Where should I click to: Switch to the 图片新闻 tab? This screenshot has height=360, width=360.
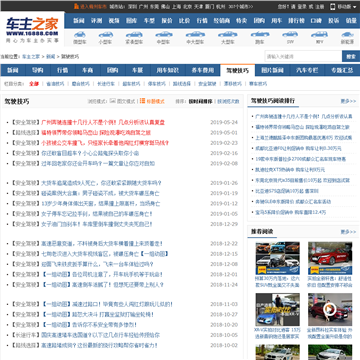tap(272, 70)
